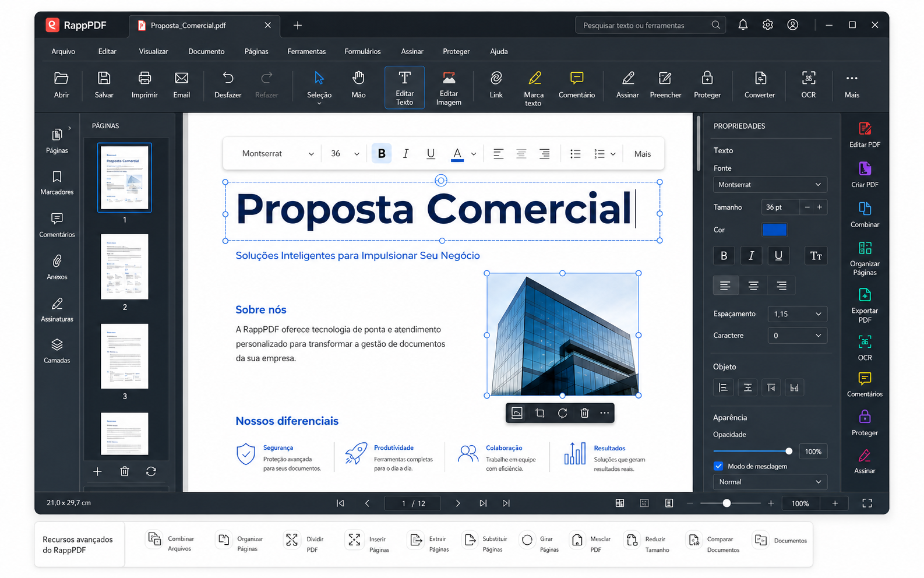Open a new tab with plus button

click(x=298, y=26)
